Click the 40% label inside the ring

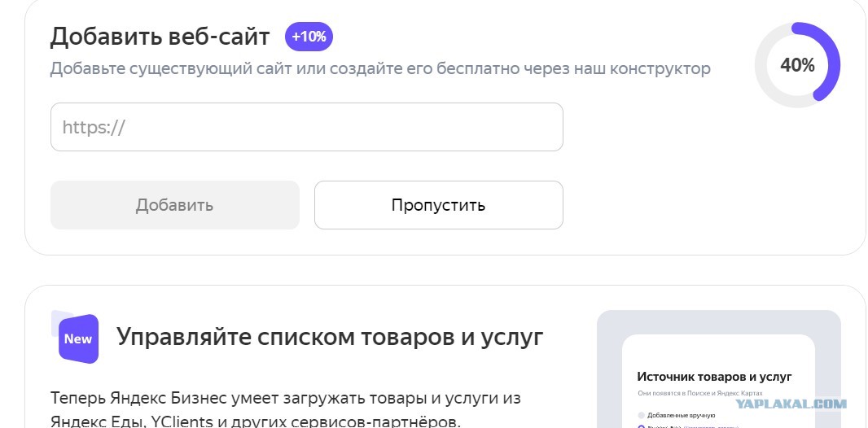tap(797, 66)
